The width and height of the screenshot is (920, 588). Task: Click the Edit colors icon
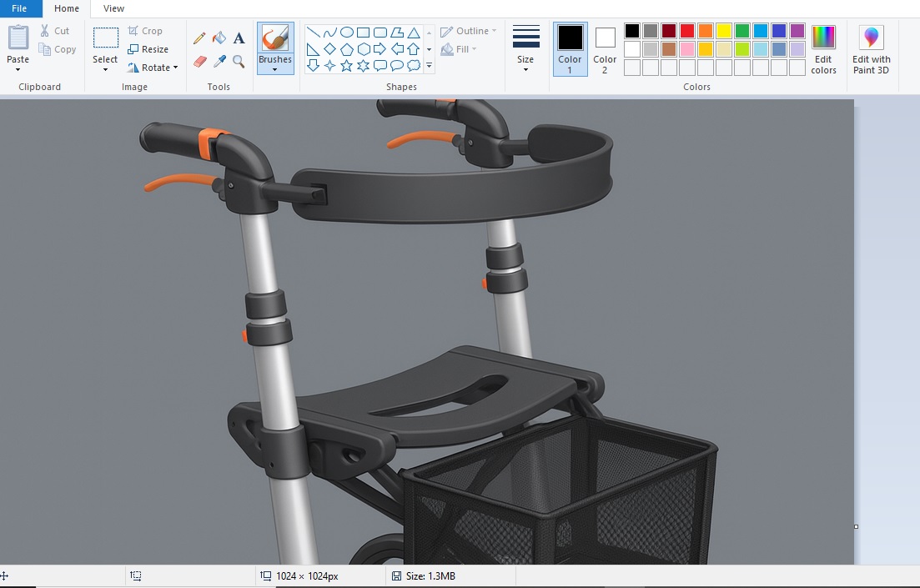point(823,49)
